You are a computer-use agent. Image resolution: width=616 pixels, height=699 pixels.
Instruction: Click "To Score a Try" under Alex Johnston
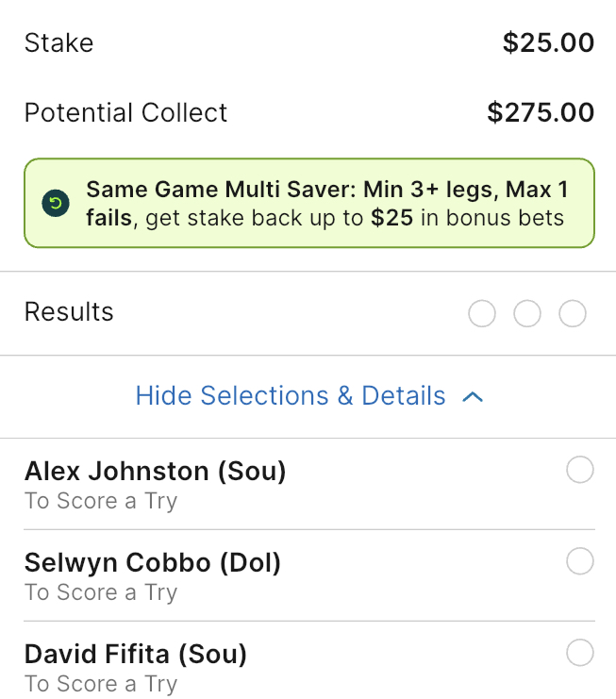pos(101,501)
